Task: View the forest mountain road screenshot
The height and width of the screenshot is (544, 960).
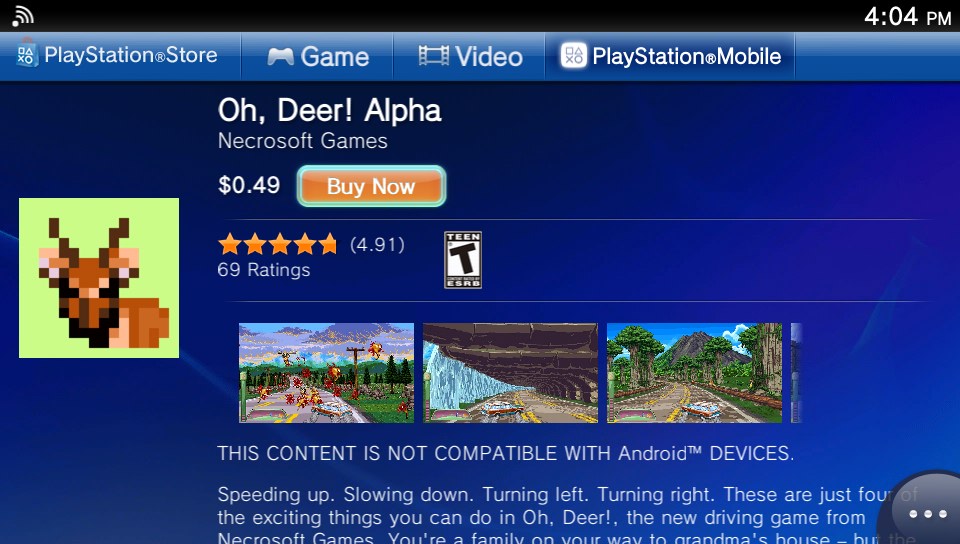Action: pyautogui.click(x=694, y=373)
